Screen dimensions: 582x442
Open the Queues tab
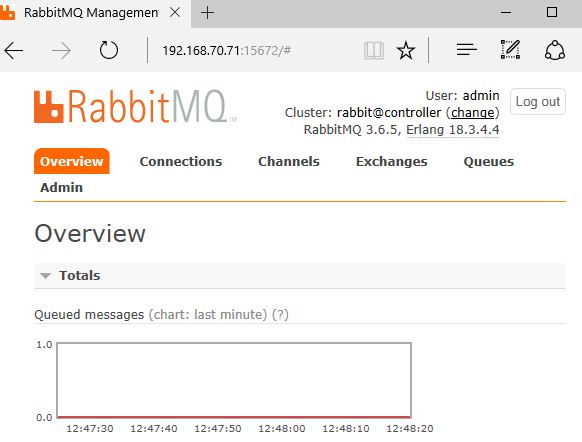(x=488, y=162)
